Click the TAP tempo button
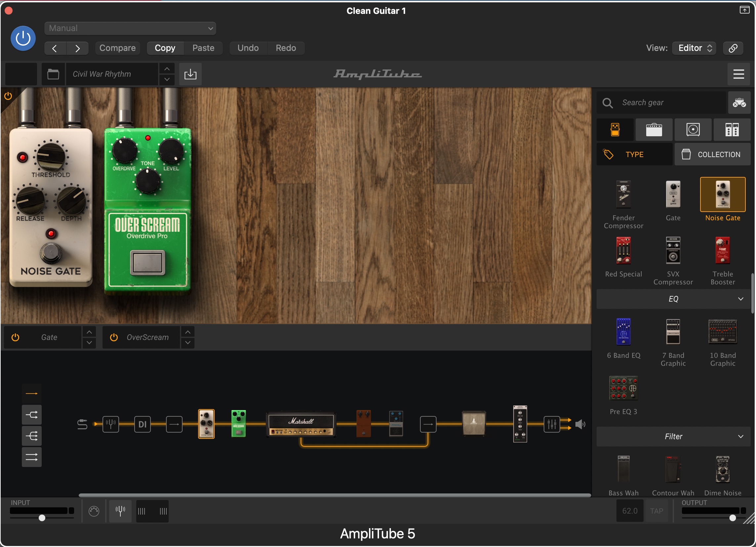Screen dimensions: 756x547 [x=657, y=511]
